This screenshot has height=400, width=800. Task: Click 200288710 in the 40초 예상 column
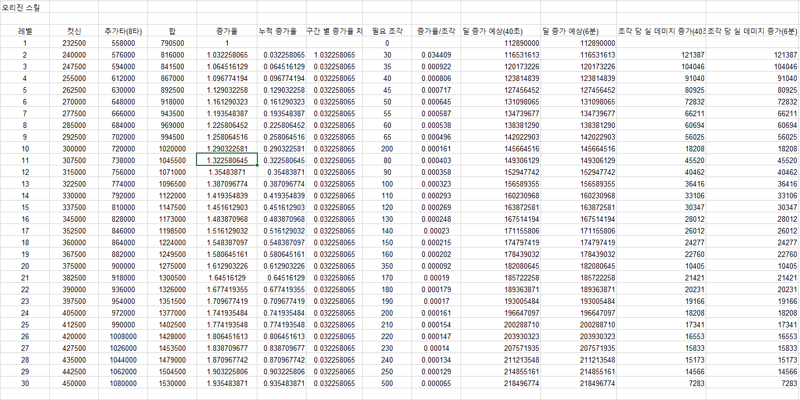(501, 324)
